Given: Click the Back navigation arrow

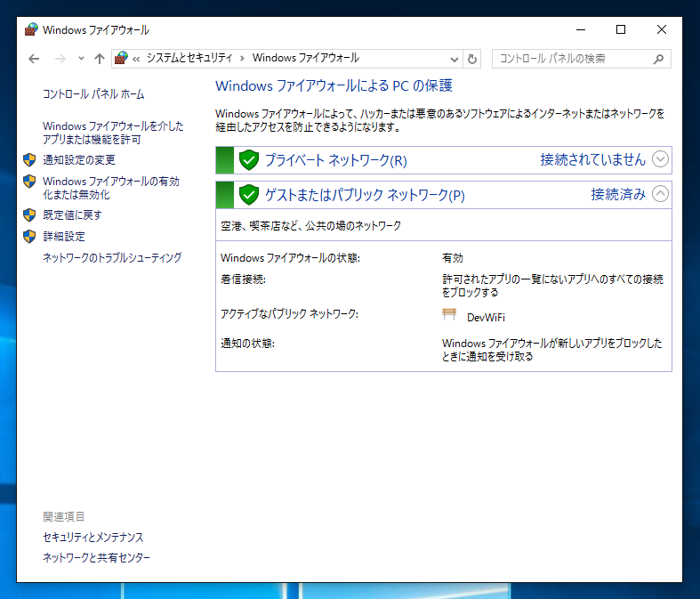Looking at the screenshot, I should coord(34,59).
